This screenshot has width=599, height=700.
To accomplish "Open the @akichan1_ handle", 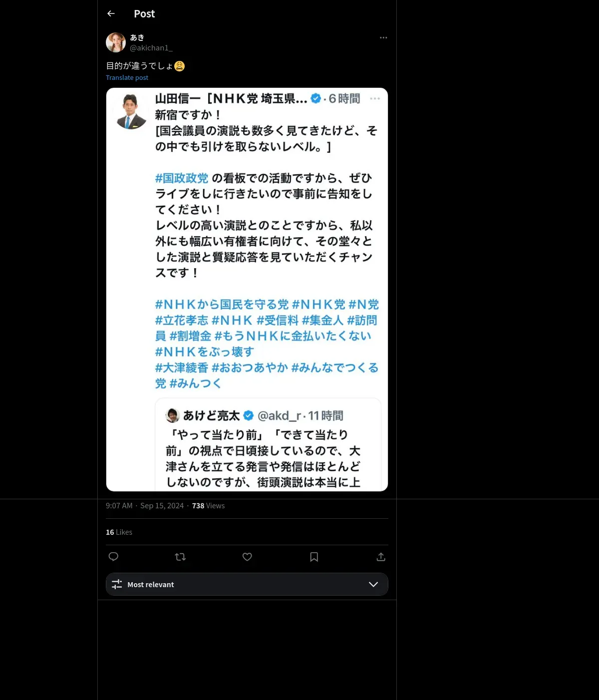I will [x=151, y=48].
